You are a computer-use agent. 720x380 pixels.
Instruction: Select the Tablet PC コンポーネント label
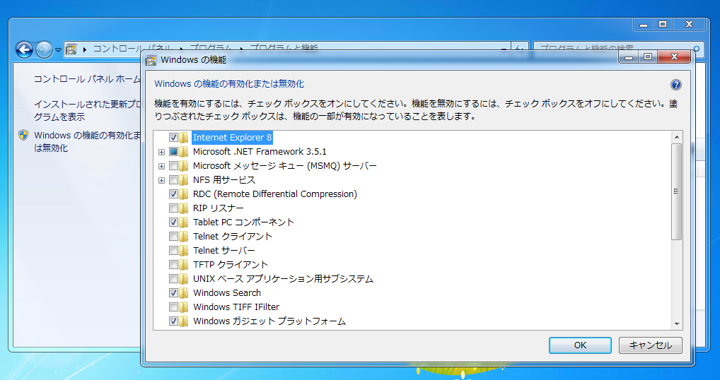tap(243, 222)
